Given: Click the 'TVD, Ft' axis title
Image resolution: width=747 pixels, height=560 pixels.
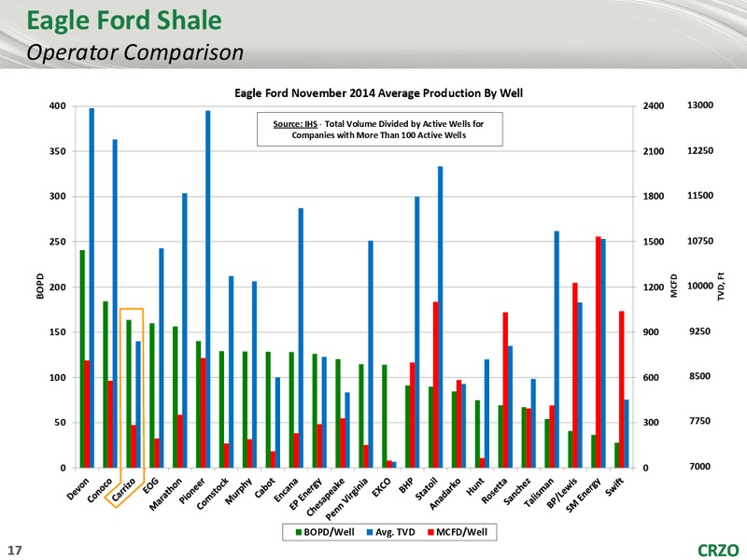Looking at the screenshot, I should click(721, 287).
